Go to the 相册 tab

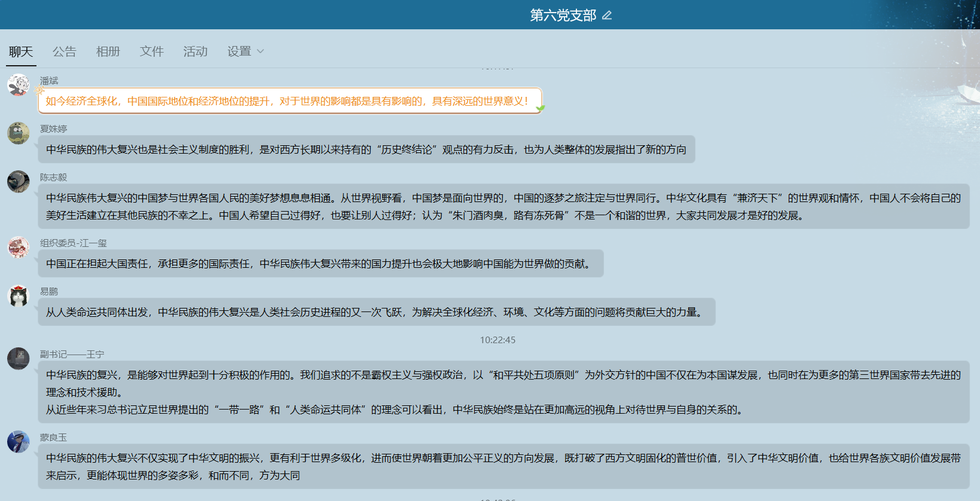pyautogui.click(x=108, y=51)
